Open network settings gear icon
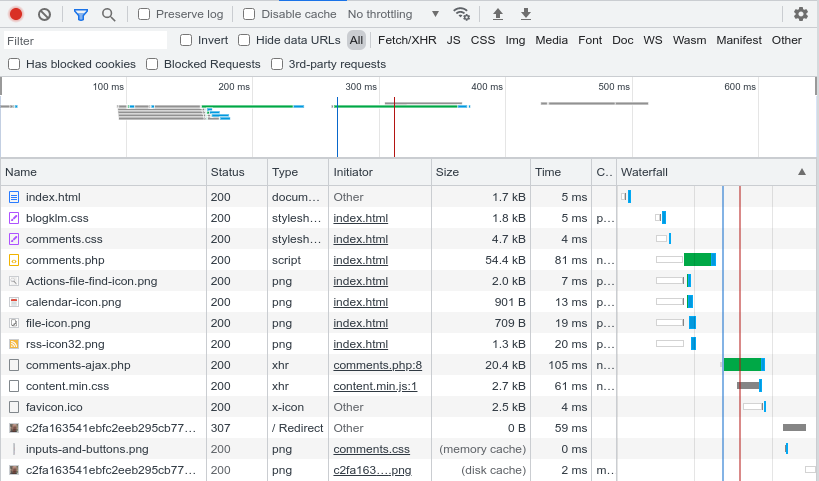Viewport: 819px width, 481px height. (x=800, y=14)
